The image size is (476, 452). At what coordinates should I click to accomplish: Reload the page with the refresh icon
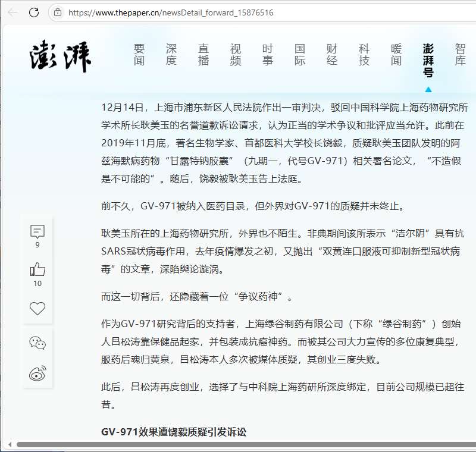pyautogui.click(x=34, y=12)
